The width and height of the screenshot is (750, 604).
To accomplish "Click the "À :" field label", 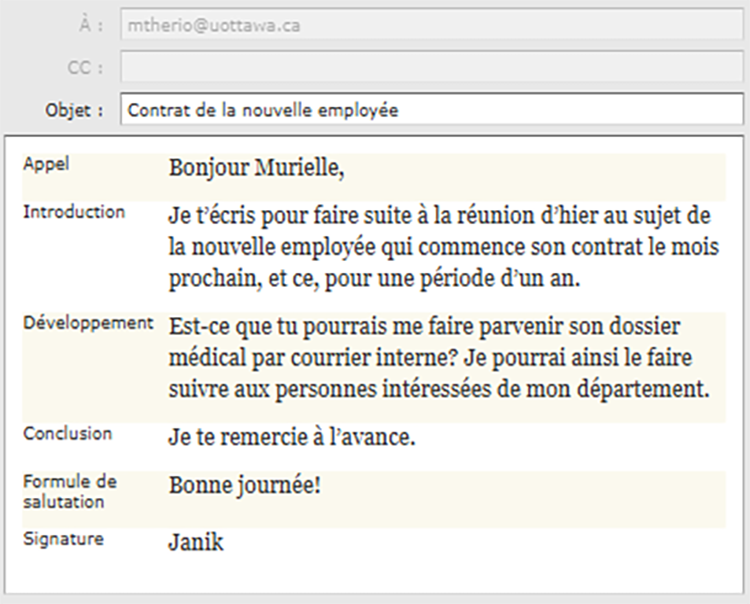I will point(89,25).
